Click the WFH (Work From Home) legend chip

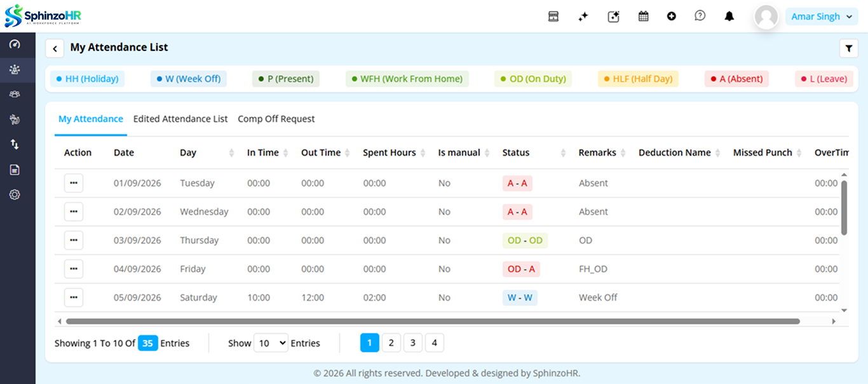[407, 79]
